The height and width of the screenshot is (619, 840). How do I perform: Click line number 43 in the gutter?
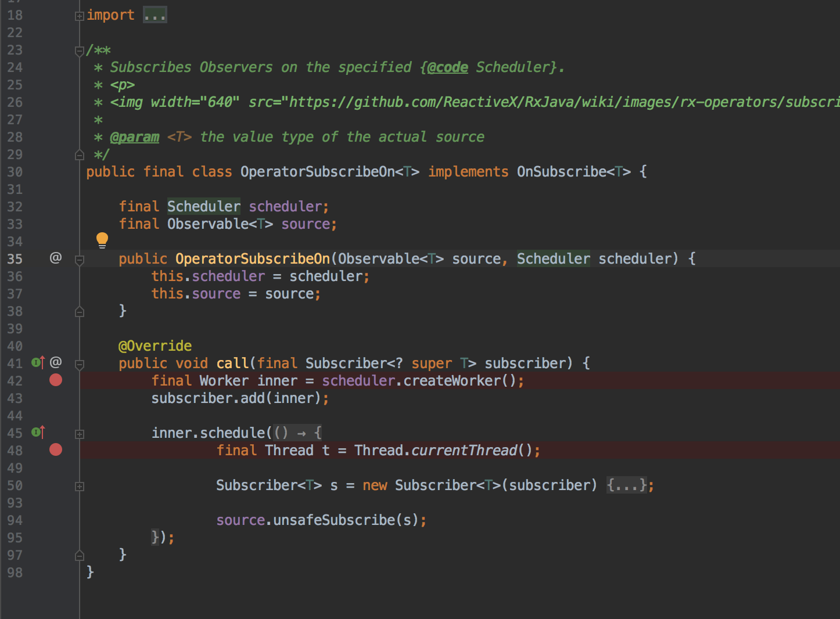15,398
